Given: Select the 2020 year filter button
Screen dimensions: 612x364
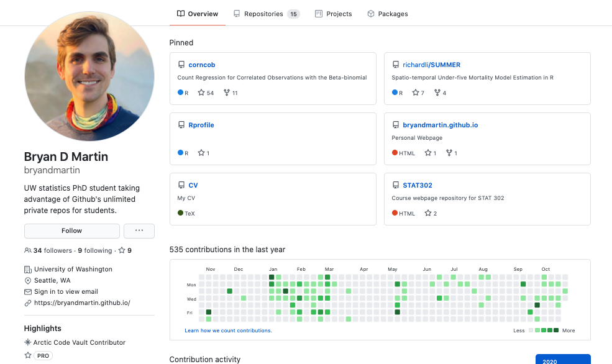Looking at the screenshot, I should click(x=563, y=359).
